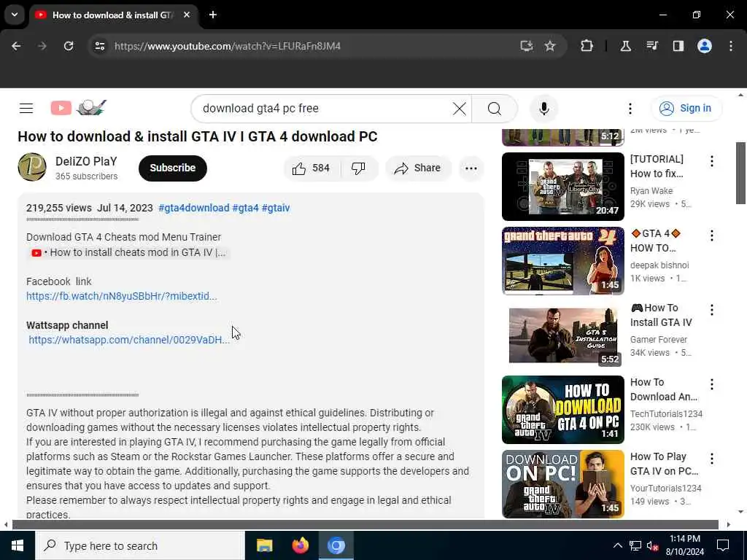Click the browser address bar URL
Screen dimensions: 747x560
[228, 46]
